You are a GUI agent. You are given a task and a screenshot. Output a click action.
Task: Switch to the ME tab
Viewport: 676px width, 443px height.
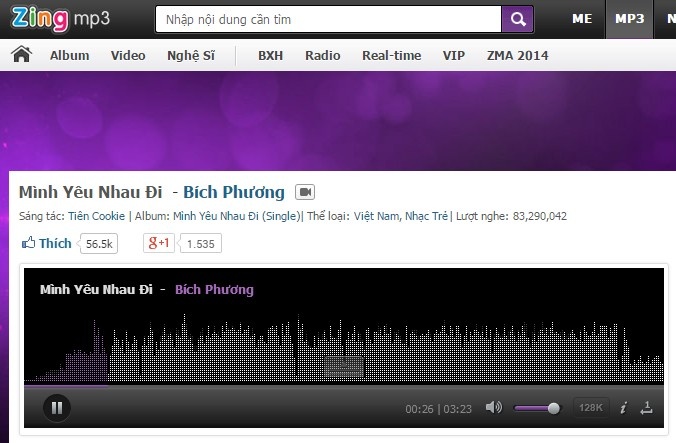tap(582, 19)
